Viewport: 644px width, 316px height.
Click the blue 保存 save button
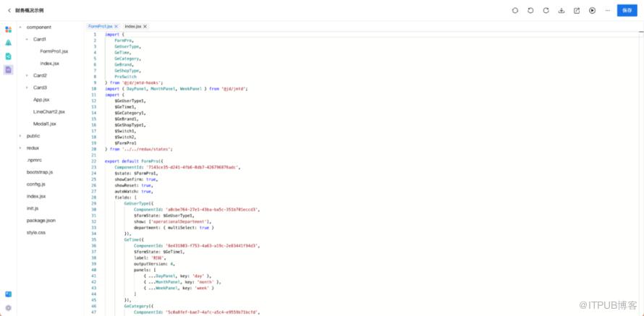pyautogui.click(x=627, y=11)
